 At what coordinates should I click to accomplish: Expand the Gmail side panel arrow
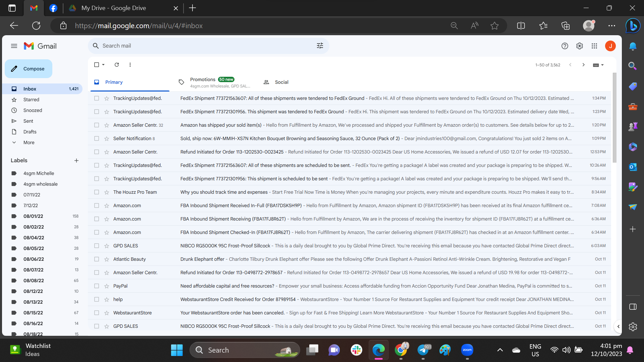pos(618,326)
